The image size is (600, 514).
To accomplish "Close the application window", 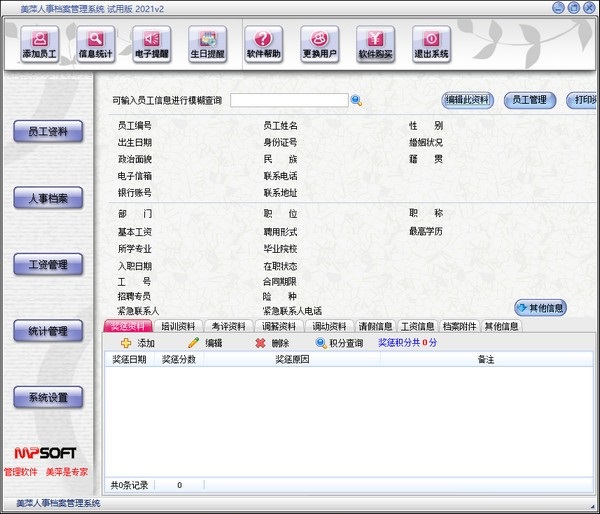I will point(589,8).
